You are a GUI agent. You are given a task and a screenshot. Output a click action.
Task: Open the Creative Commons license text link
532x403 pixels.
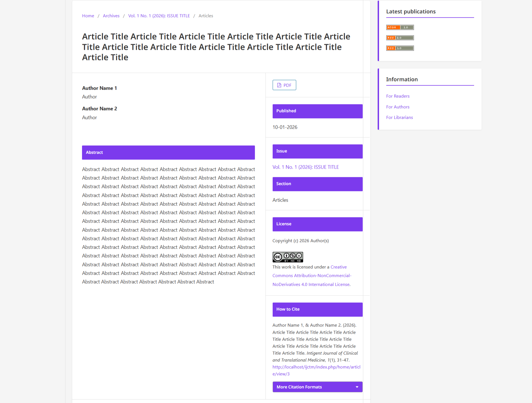click(312, 276)
